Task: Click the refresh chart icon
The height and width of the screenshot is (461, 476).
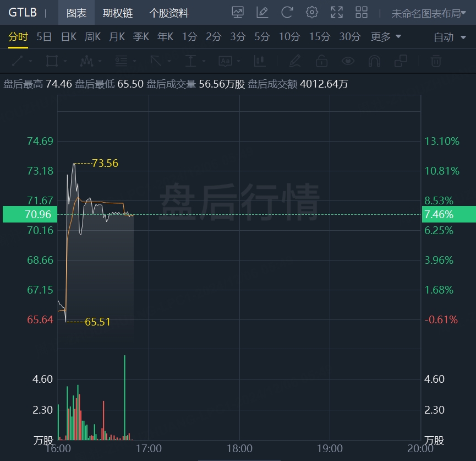Action: [287, 13]
